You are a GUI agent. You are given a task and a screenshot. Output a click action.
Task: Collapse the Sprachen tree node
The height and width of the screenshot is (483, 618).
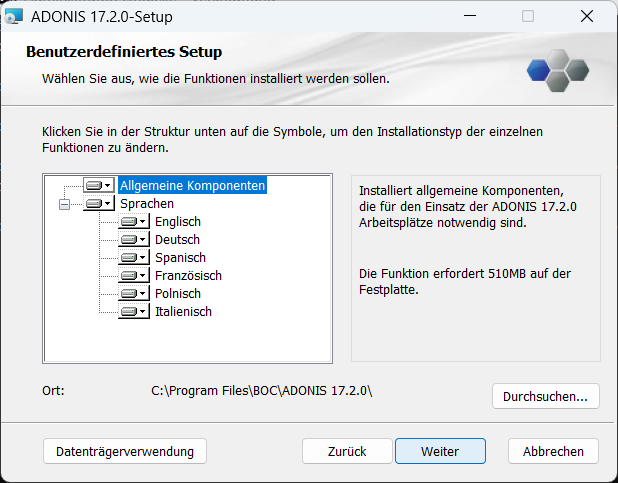point(65,204)
